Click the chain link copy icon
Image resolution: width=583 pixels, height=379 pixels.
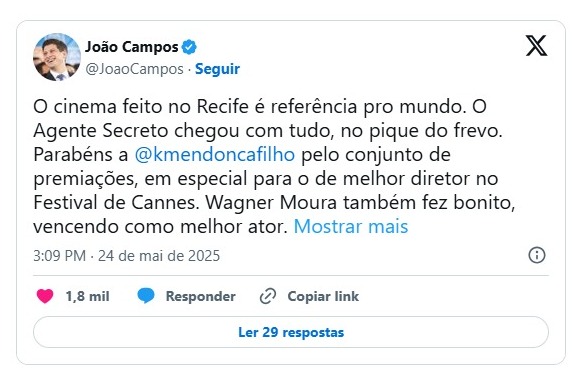coord(268,296)
